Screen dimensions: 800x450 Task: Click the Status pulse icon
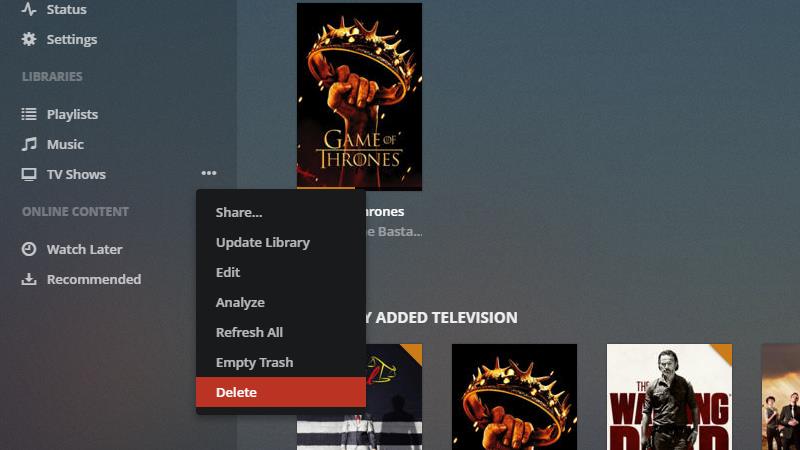(29, 9)
